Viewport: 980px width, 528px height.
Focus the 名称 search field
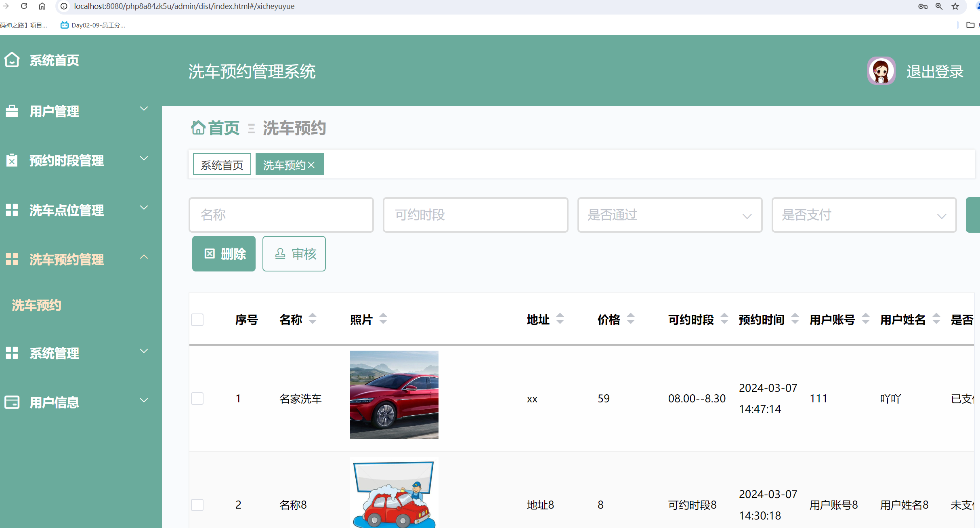(x=281, y=215)
